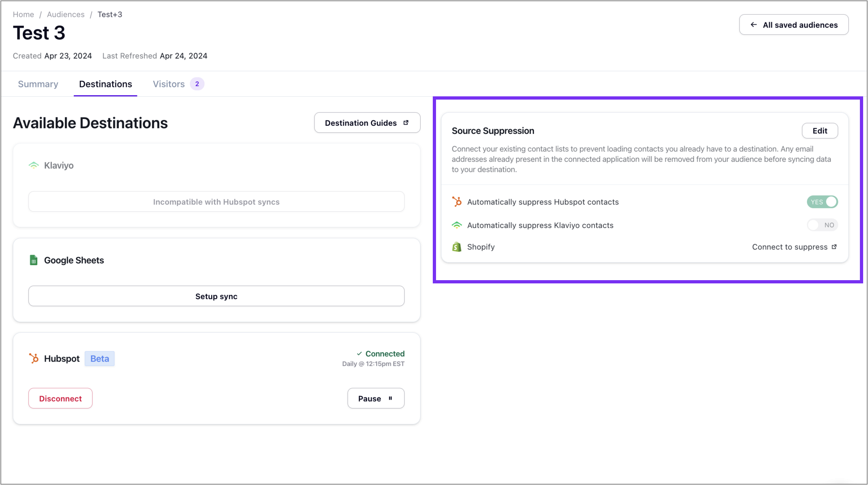
Task: Click the Klaviyo logo icon in destinations
Action: point(34,165)
